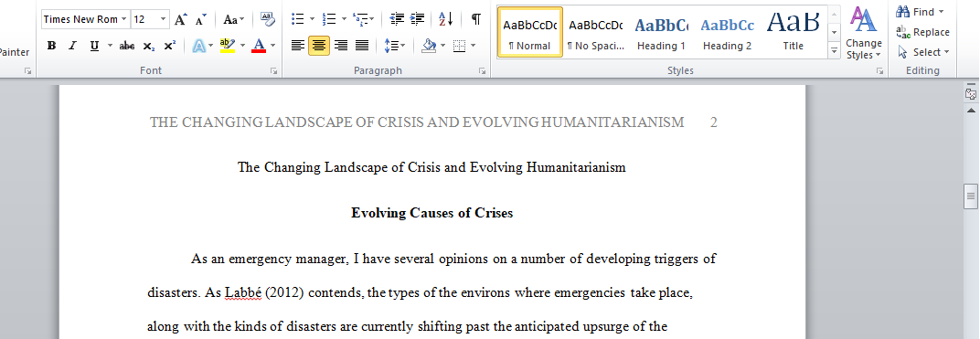Justify the paragraph text
This screenshot has width=980, height=339.
tap(362, 46)
